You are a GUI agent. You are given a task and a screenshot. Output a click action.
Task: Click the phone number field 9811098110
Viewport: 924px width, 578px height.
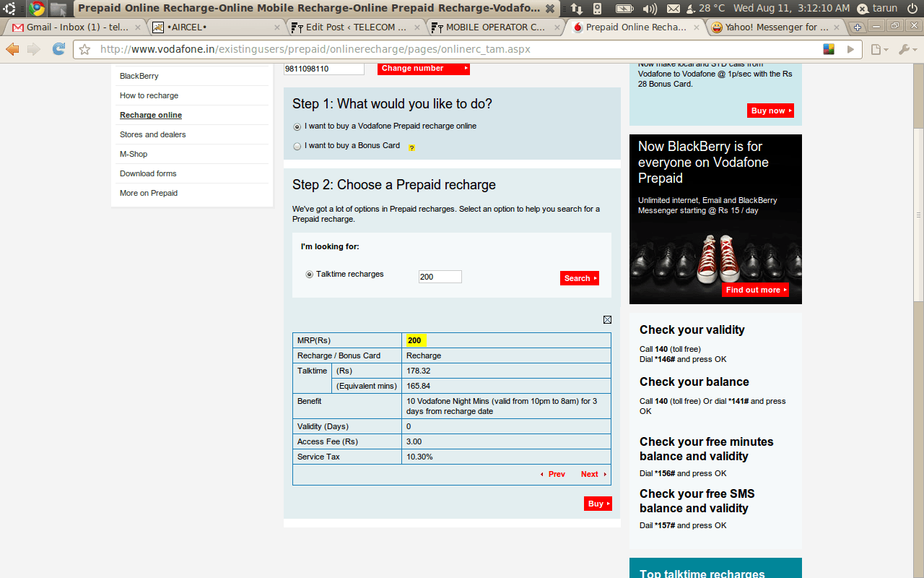click(324, 69)
